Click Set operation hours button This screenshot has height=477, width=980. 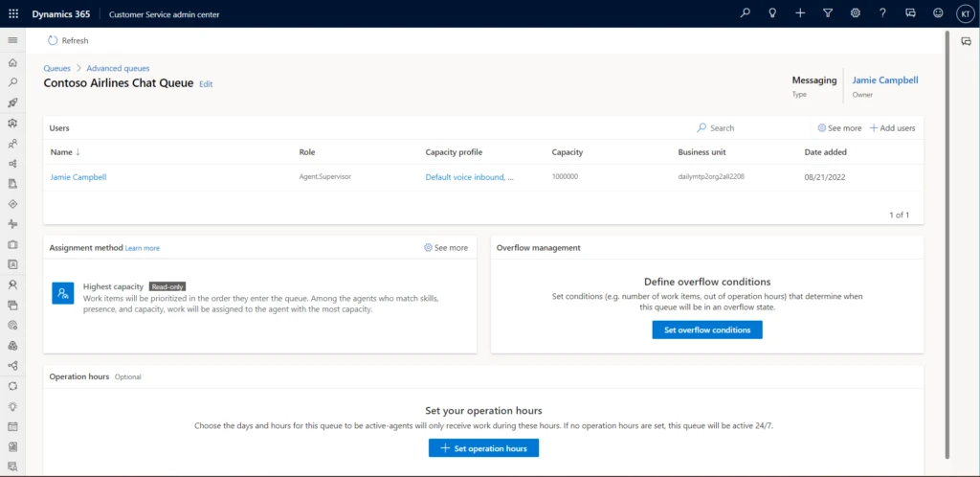tap(483, 448)
